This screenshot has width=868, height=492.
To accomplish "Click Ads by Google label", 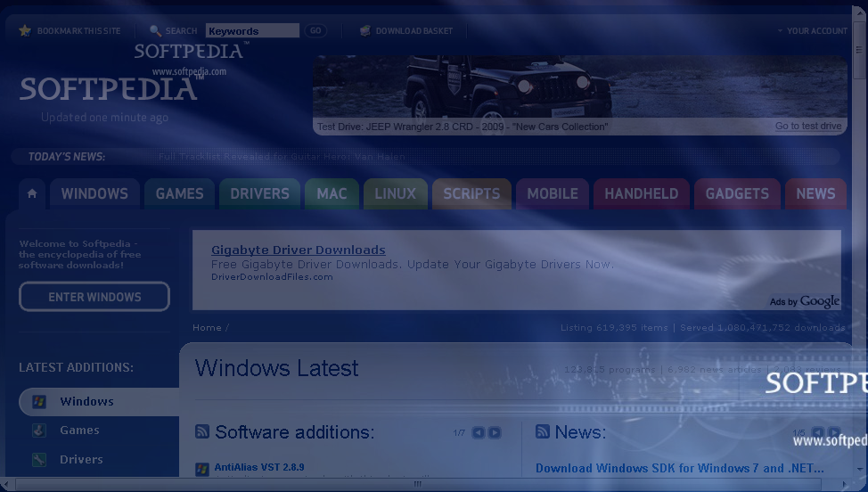I will click(x=805, y=301).
